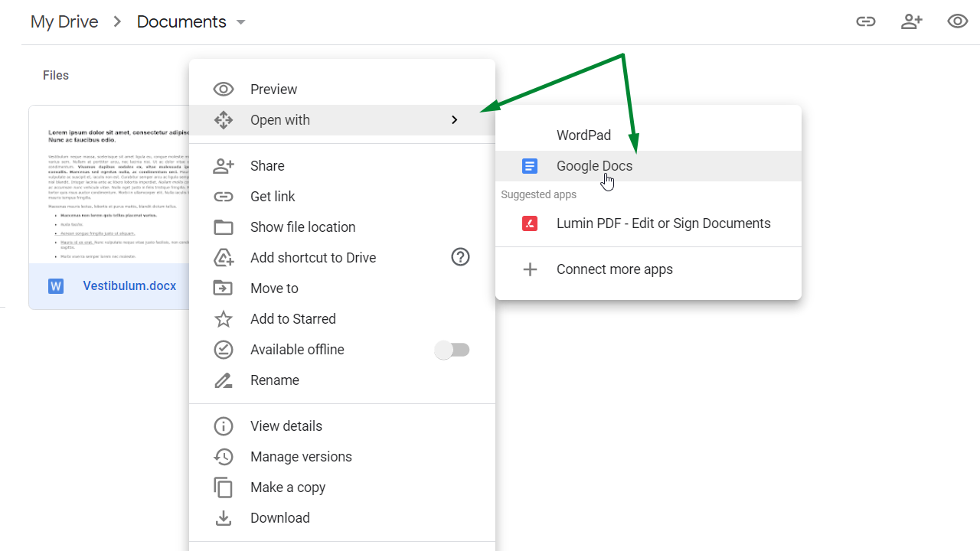Select Open with in the context menu
Screen dimensions: 980x551
tap(342, 120)
